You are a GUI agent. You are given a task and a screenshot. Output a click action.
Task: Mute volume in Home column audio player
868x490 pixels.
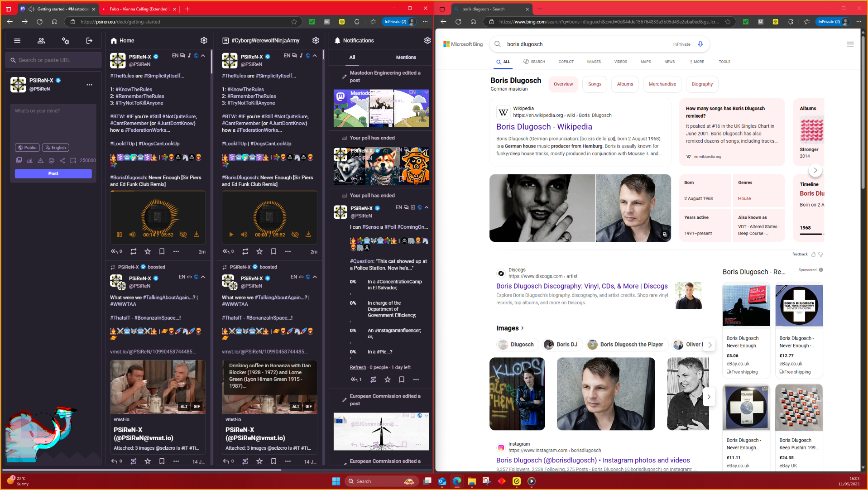tap(132, 235)
